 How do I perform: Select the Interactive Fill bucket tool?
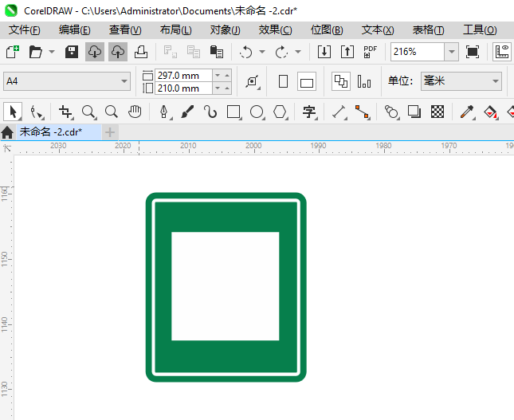pyautogui.click(x=490, y=112)
